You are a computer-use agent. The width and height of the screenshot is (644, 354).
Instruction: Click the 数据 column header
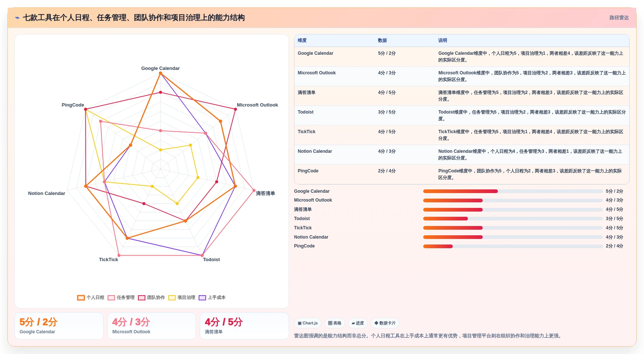tap(382, 40)
